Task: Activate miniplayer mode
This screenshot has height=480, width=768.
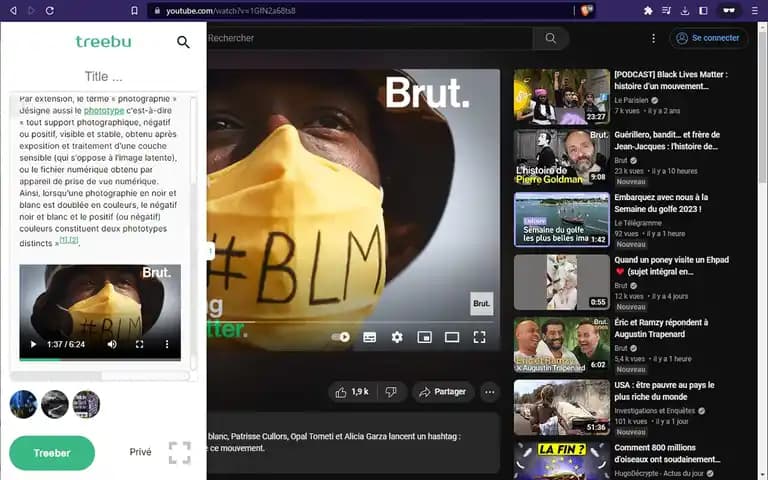Action: click(x=425, y=337)
